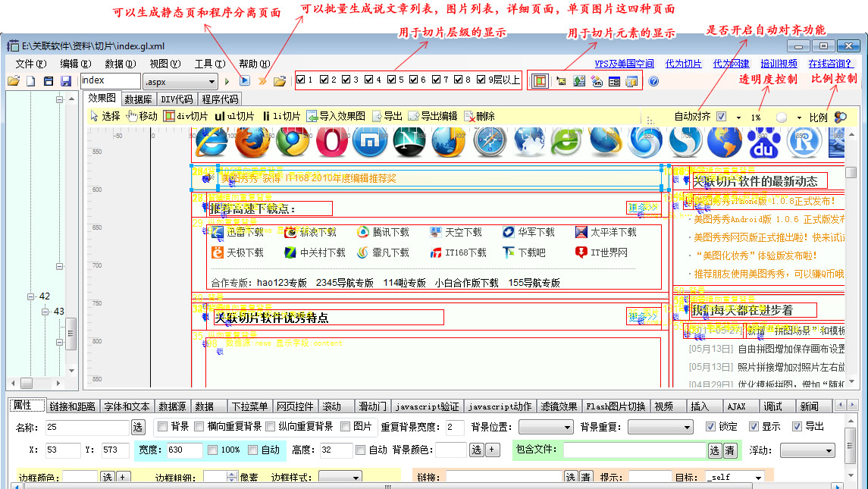Collapse tree node 43
The height and width of the screenshot is (489, 868).
45,312
